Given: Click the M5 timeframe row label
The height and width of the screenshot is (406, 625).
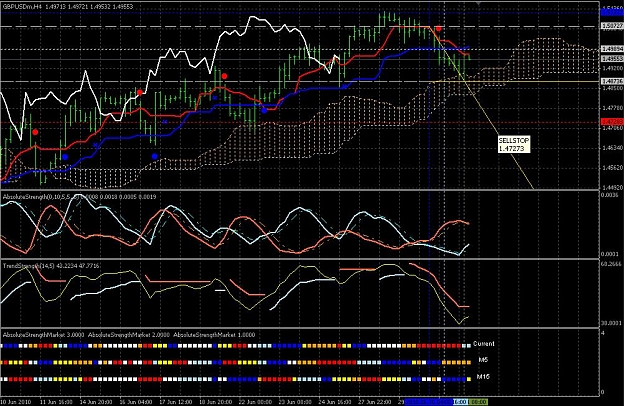Looking at the screenshot, I should click(x=483, y=360).
